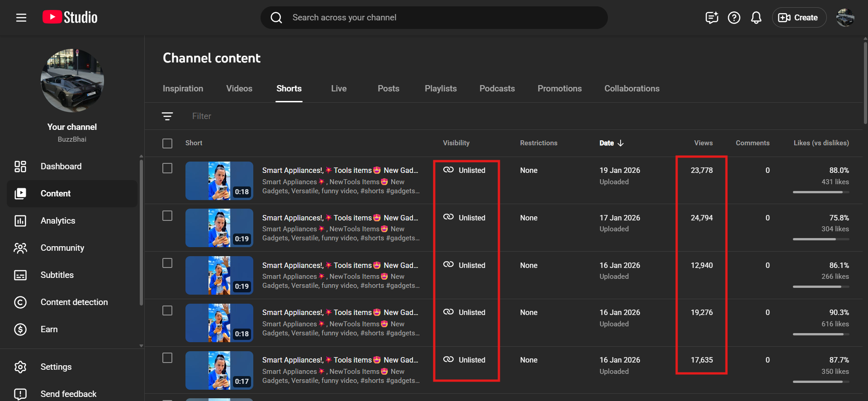Switch to the Videos tab

[239, 89]
